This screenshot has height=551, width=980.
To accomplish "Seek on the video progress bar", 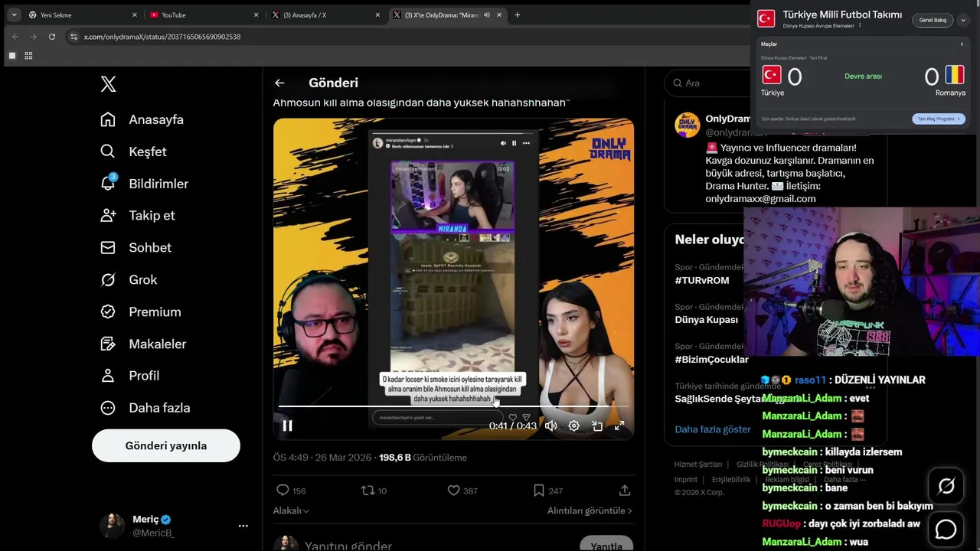I will tap(453, 406).
